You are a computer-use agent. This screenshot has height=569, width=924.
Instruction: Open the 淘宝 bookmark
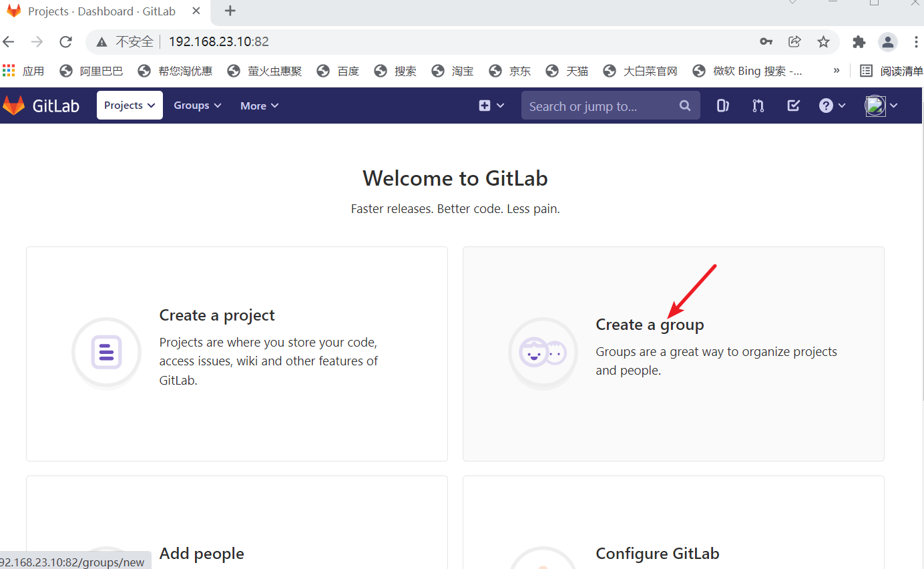pos(453,71)
